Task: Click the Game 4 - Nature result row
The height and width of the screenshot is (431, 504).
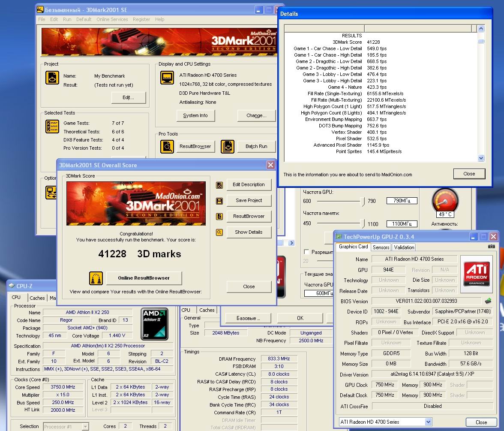Action: 381,87
